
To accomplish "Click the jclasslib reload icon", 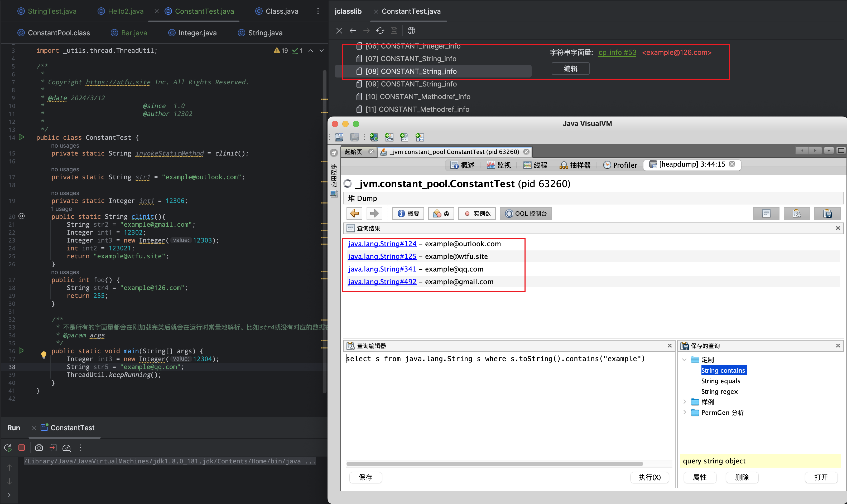I will [x=380, y=31].
